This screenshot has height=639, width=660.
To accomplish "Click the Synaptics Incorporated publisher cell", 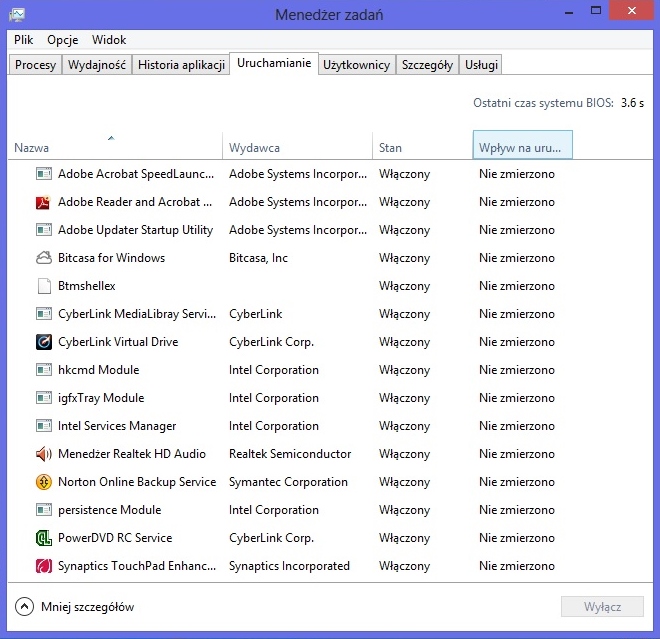I will 289,566.
